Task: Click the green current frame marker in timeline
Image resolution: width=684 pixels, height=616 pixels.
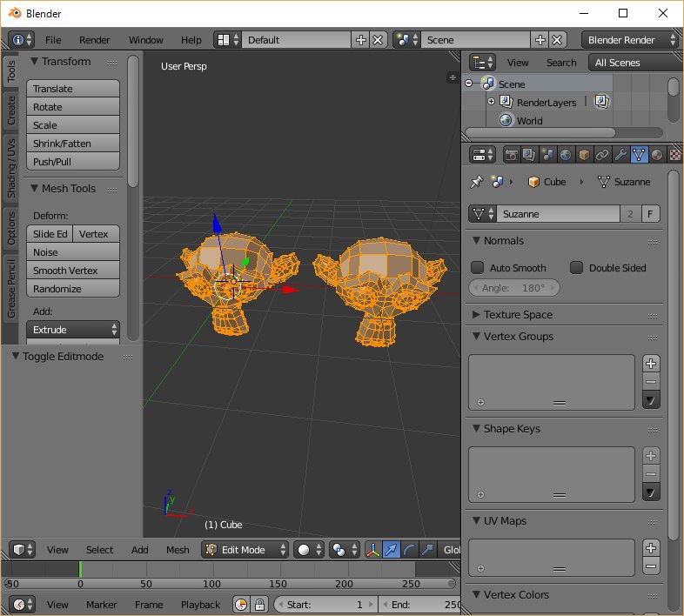Action: click(80, 569)
